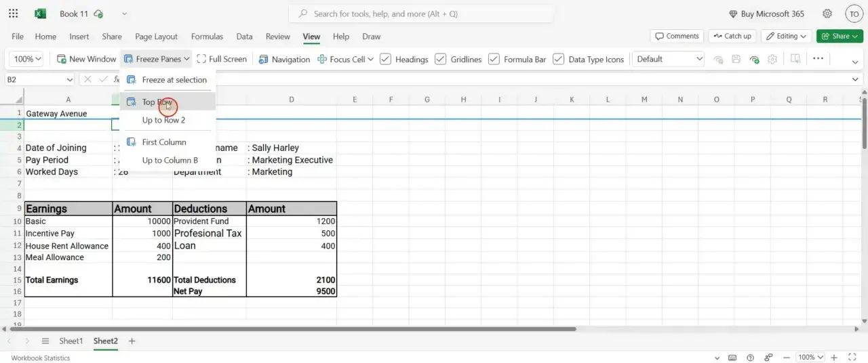Expand the formula bar chevron
The height and width of the screenshot is (363, 868).
point(855,79)
